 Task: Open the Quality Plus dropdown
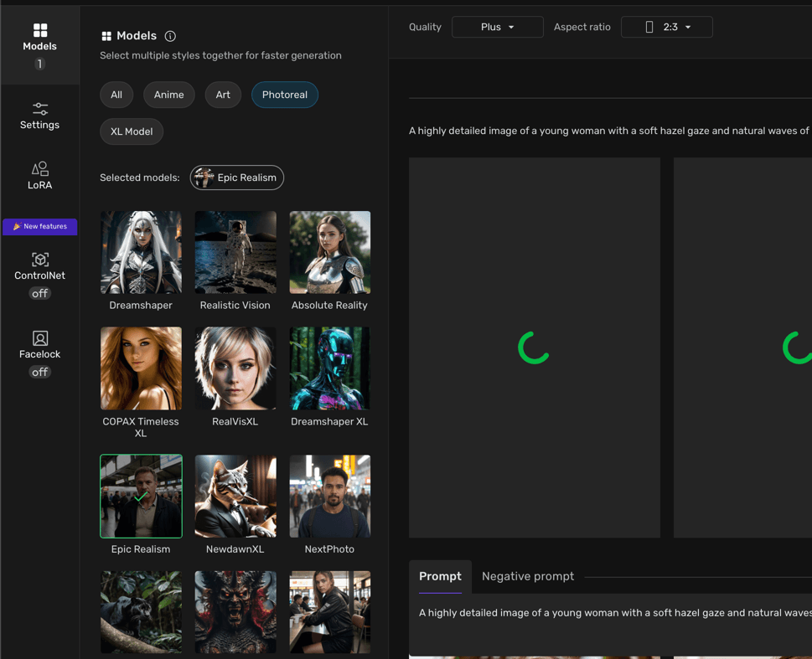[x=497, y=27]
